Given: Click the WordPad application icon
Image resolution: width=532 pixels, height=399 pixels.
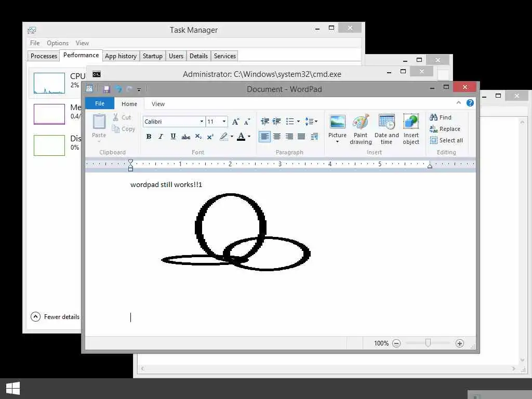Looking at the screenshot, I should pyautogui.click(x=89, y=89).
